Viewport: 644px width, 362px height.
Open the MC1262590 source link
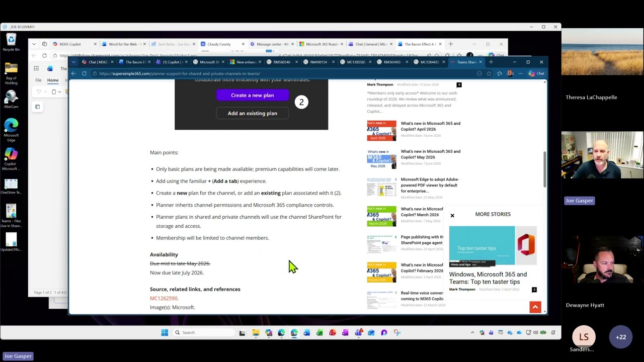164,298
